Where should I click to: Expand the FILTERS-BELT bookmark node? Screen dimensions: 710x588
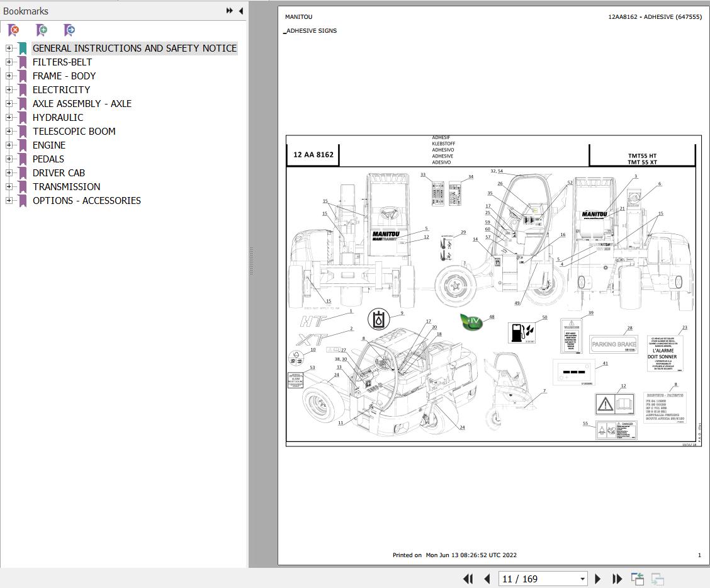pos(9,62)
